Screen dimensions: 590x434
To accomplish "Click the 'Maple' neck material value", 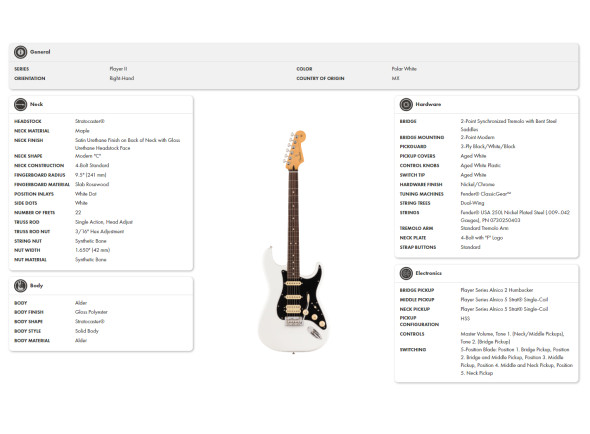I will [x=82, y=131].
